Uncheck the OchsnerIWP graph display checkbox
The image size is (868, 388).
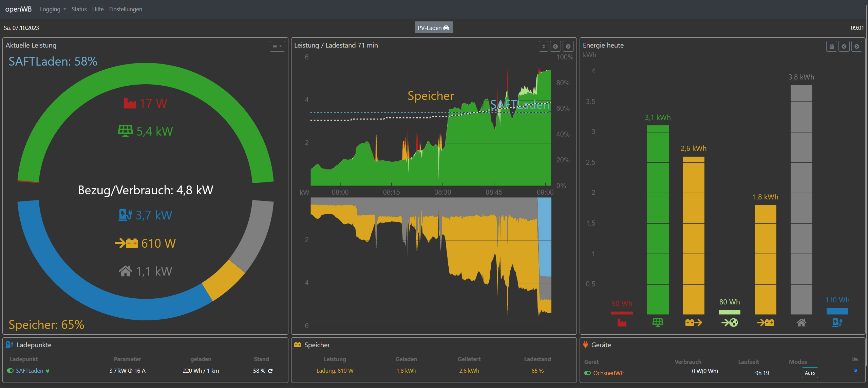855,371
